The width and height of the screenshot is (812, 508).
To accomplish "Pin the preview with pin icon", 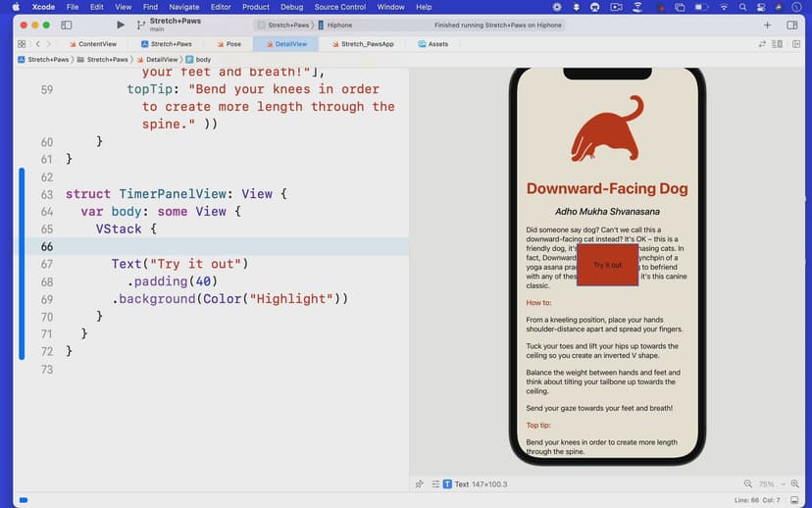I will (420, 484).
